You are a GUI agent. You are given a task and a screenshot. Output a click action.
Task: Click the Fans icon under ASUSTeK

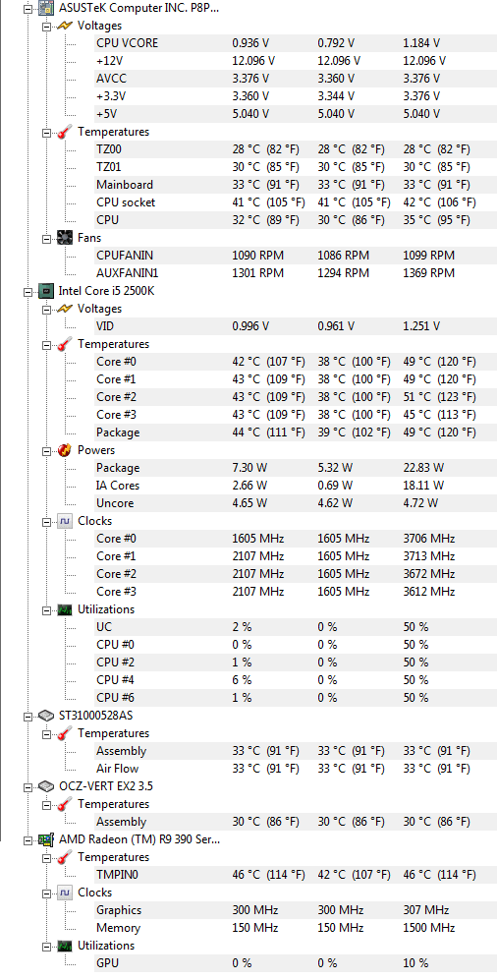(x=65, y=238)
